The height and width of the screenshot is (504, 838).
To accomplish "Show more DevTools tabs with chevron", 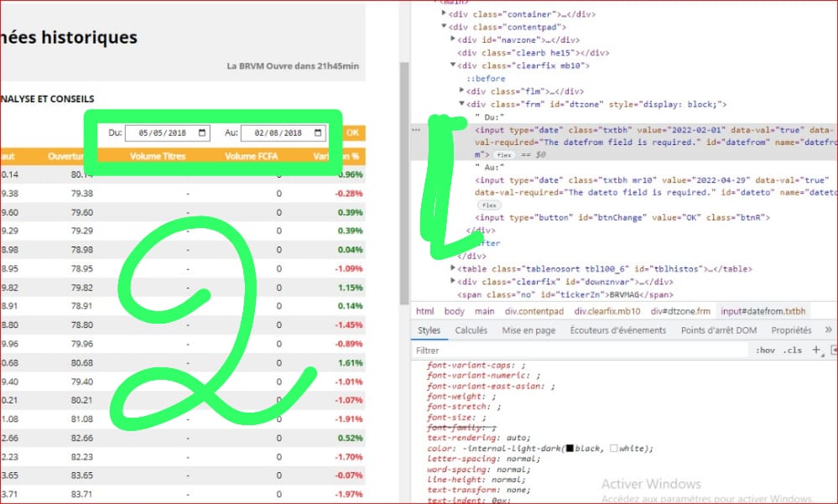I will (829, 330).
